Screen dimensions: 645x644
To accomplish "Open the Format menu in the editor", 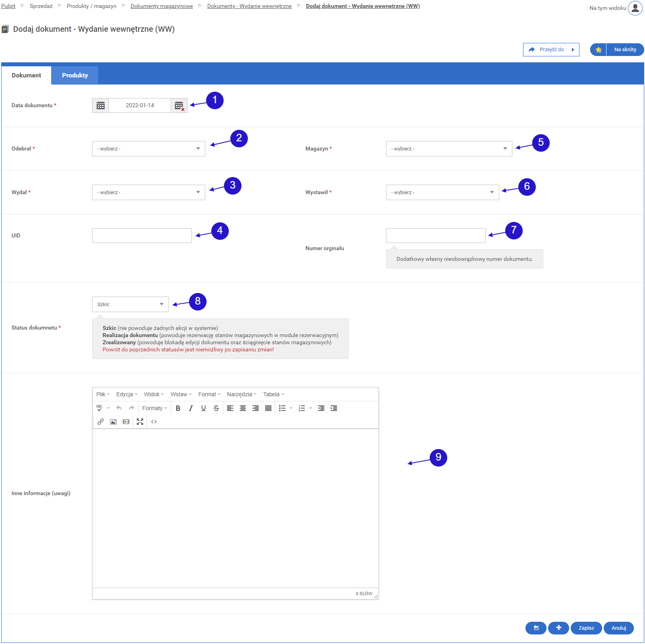I will (x=209, y=394).
